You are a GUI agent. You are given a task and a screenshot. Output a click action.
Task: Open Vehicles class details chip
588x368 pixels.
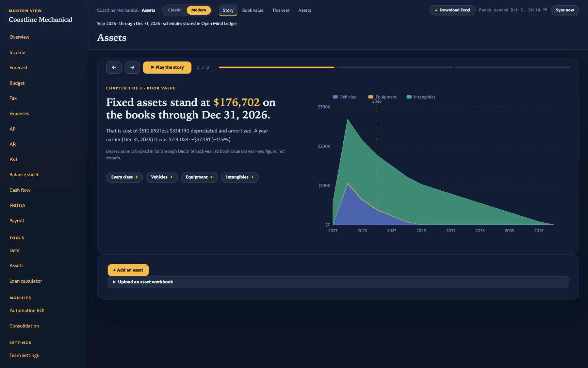[x=162, y=177]
